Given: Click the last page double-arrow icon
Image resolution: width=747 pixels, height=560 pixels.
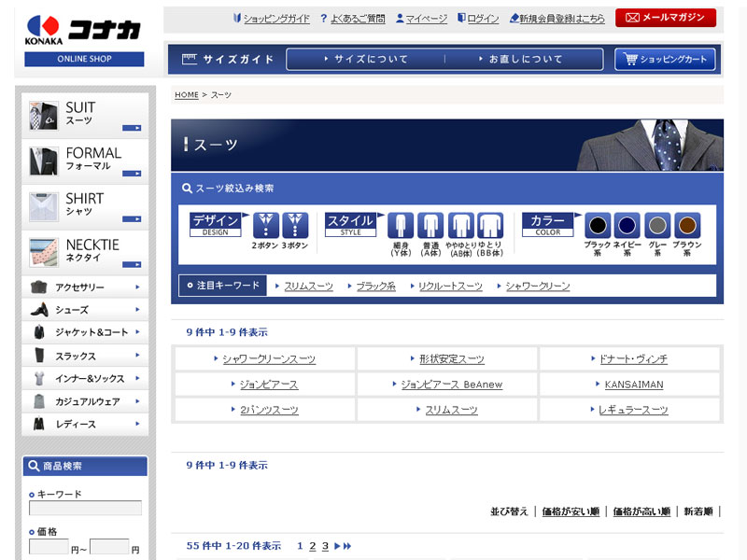Looking at the screenshot, I should (347, 546).
